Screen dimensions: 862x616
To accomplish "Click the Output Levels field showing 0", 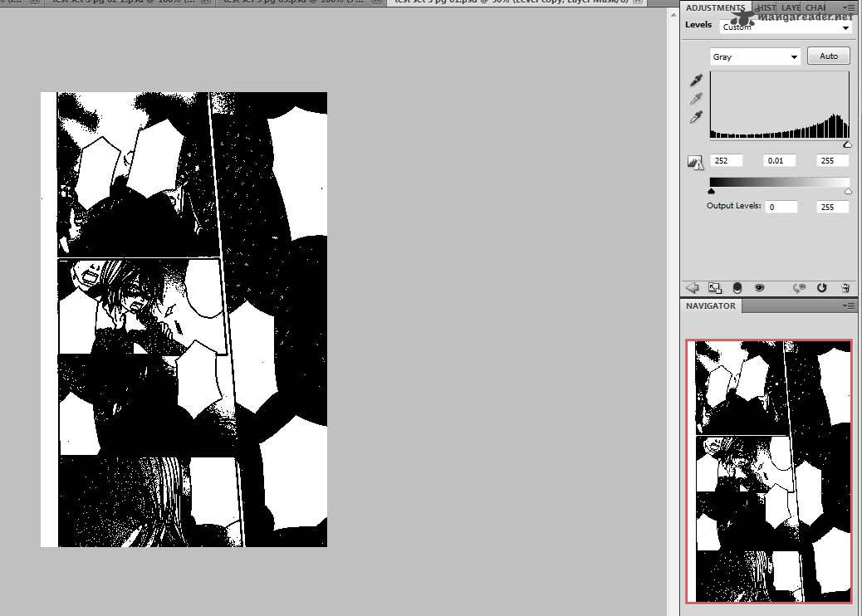I will click(781, 208).
